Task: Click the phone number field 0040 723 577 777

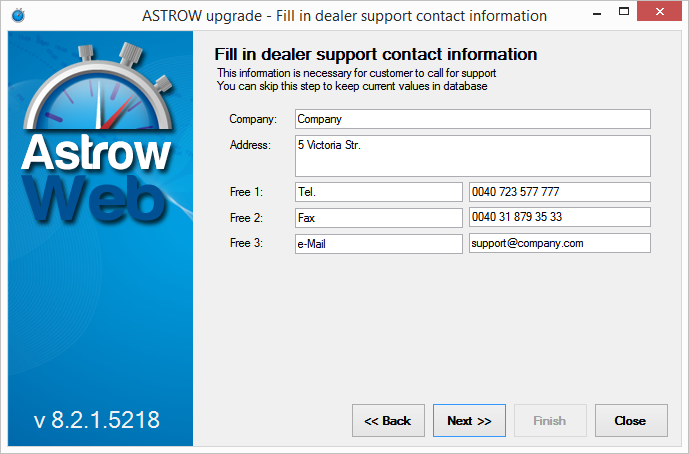Action: [559, 192]
